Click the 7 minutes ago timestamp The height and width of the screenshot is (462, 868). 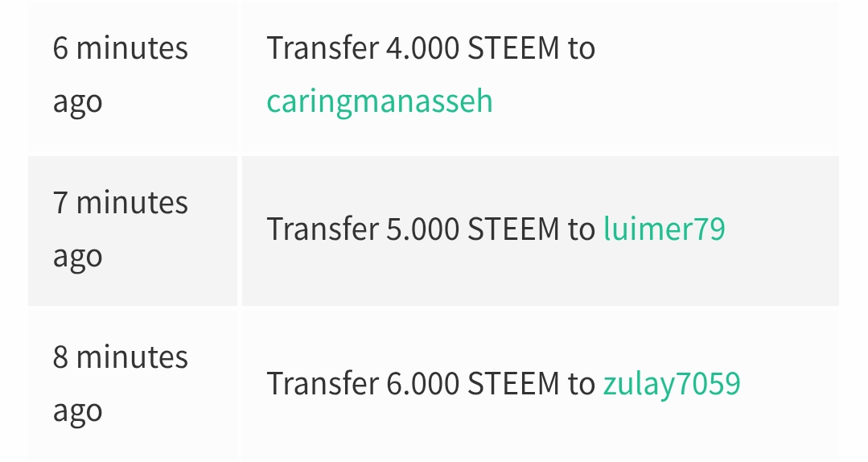pos(121,229)
